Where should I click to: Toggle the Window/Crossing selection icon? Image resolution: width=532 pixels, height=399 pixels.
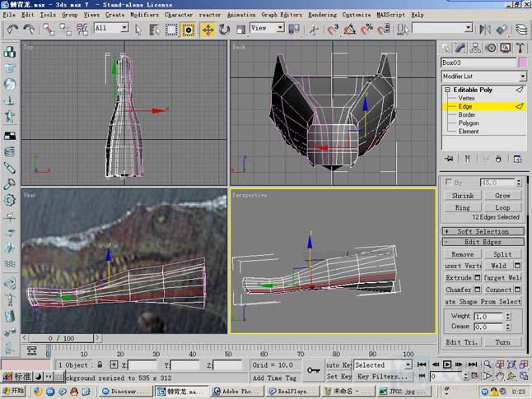click(188, 30)
